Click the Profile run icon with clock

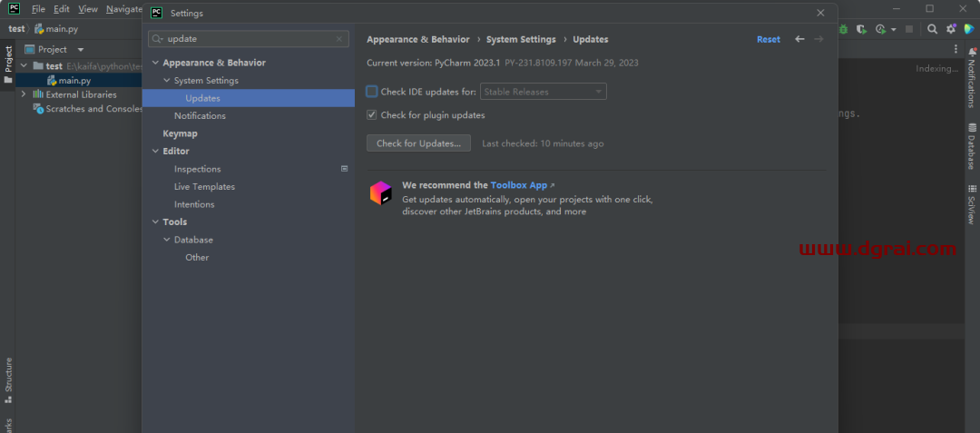click(880, 29)
